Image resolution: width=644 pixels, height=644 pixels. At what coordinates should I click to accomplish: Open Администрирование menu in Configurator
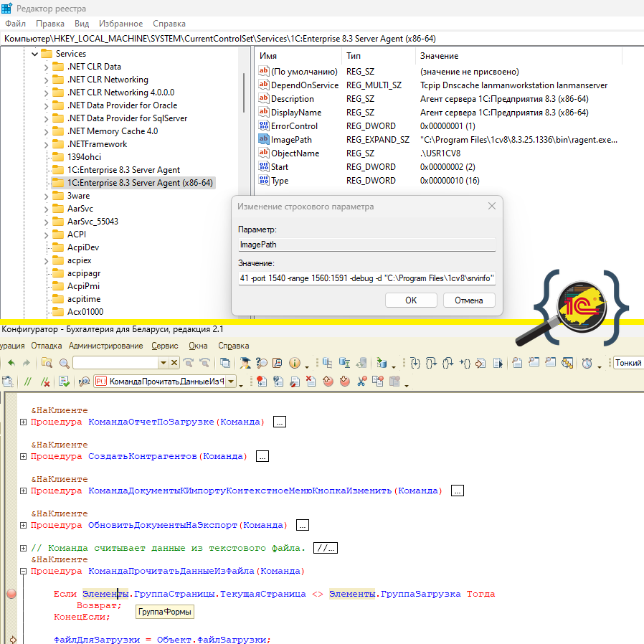pyautogui.click(x=105, y=346)
